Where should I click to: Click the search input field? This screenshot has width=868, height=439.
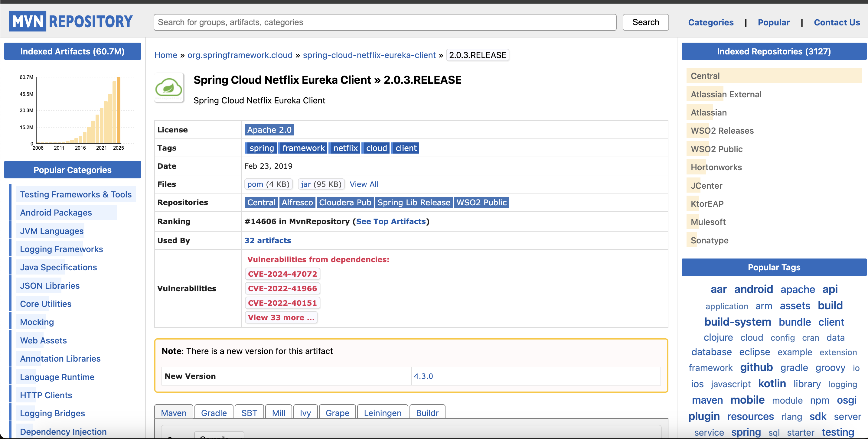click(384, 22)
